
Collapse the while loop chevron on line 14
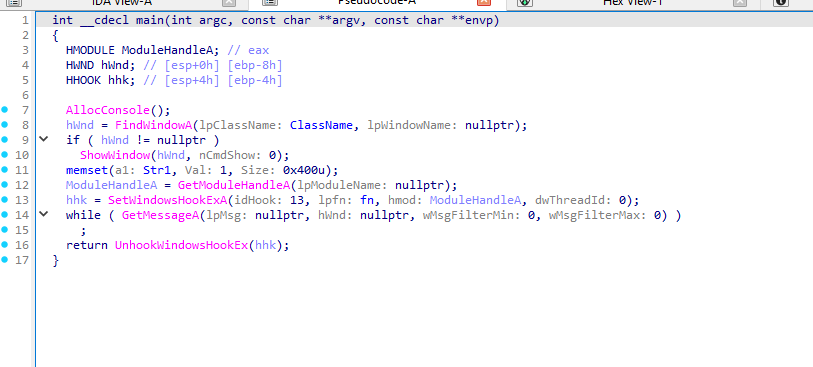coord(44,214)
